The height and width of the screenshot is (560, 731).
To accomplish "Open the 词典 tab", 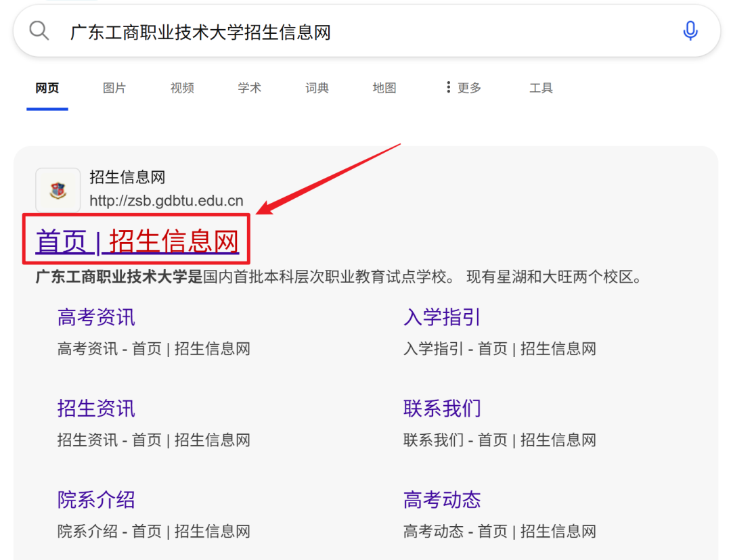I will click(317, 88).
